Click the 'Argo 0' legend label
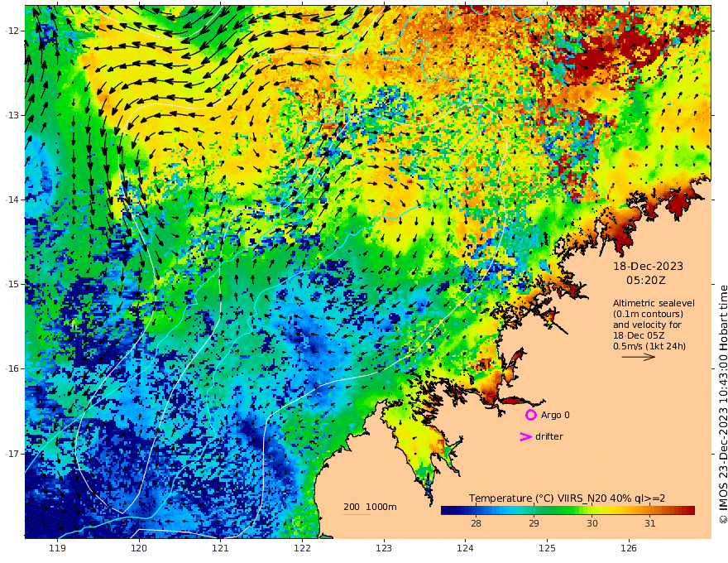Viewport: 728px width, 563px height. [555, 415]
